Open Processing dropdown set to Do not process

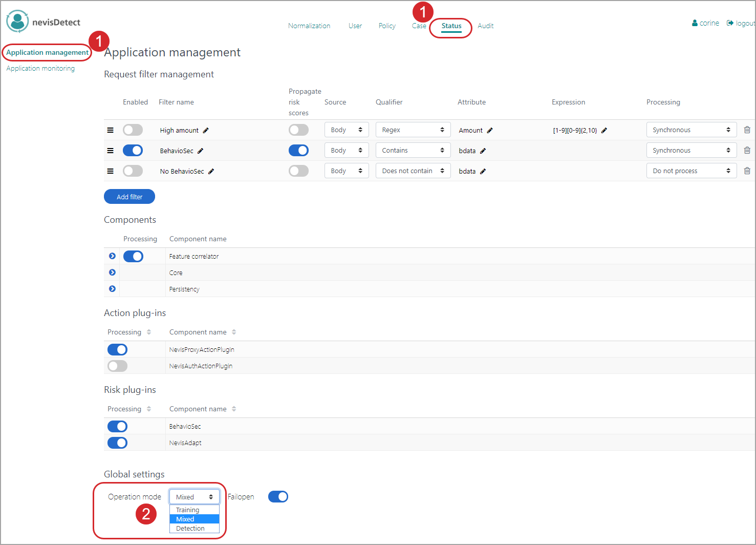pos(691,171)
